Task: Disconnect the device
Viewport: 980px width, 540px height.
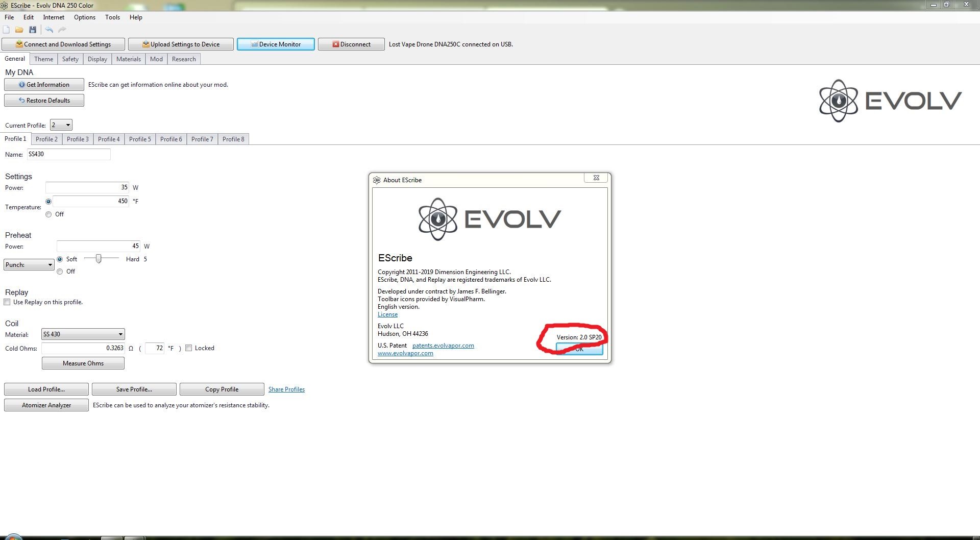Action: point(351,44)
